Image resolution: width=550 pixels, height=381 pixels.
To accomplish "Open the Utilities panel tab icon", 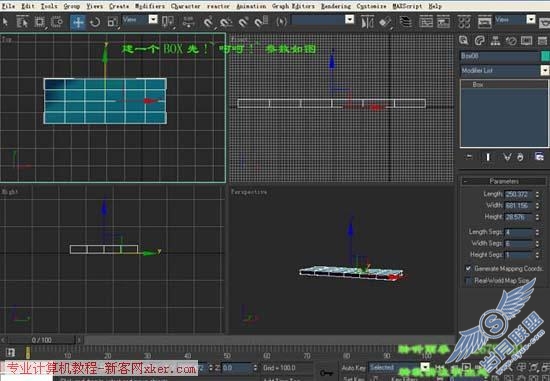I will point(542,41).
